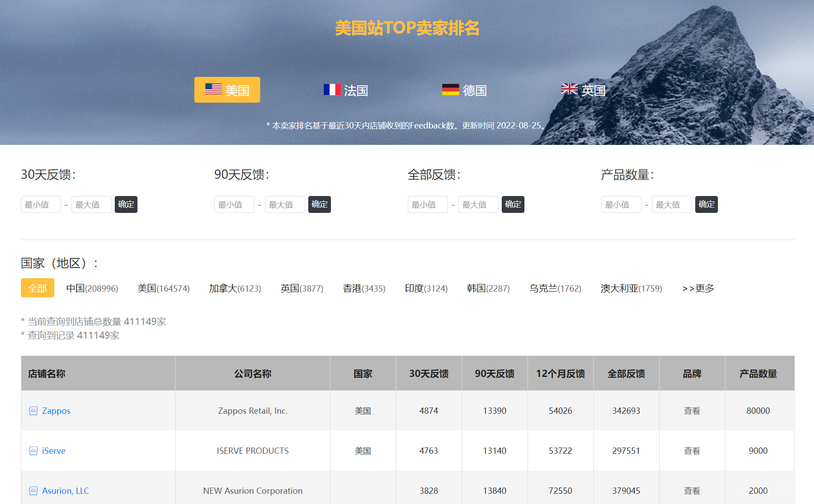Viewport: 814px width, 504px height.
Task: View brands for Zappos via 查看
Action: point(692,411)
